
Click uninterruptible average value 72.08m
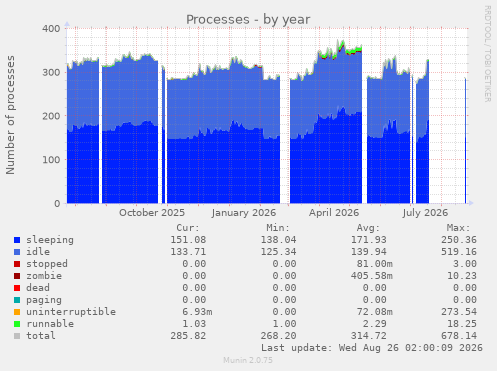coord(375,312)
